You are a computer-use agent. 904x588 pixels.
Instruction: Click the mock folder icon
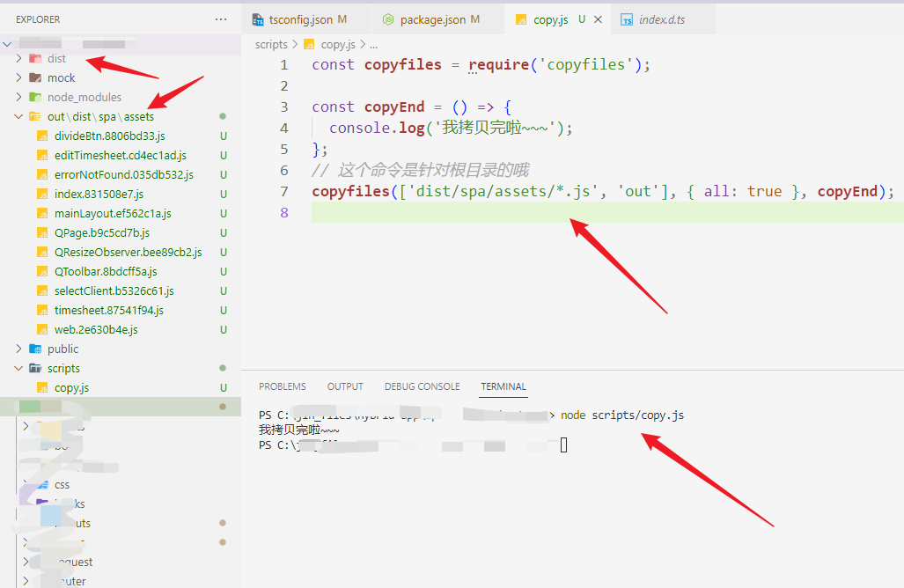pos(35,77)
